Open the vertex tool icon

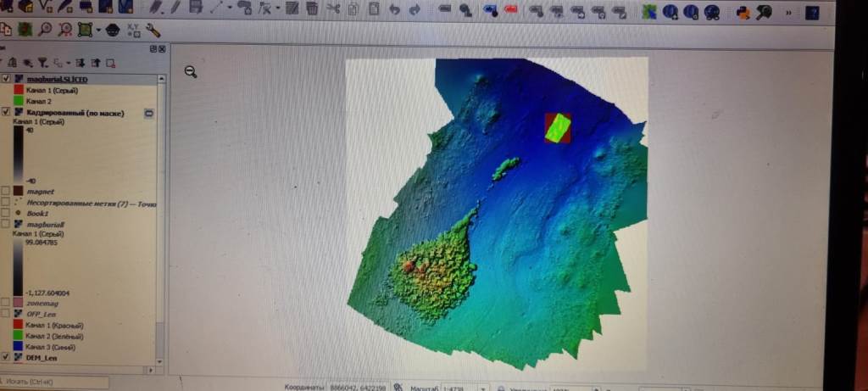pyautogui.click(x=264, y=8)
